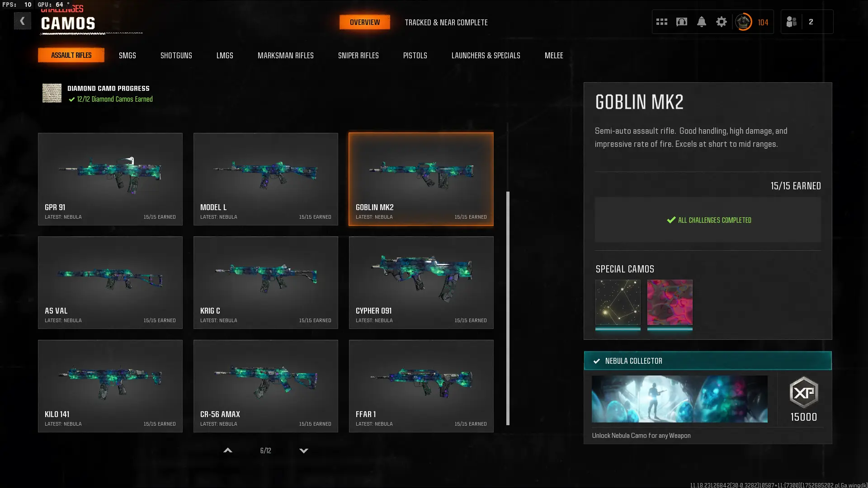Click the player rank emblem icon
Screen dimensions: 868x488
click(x=743, y=22)
